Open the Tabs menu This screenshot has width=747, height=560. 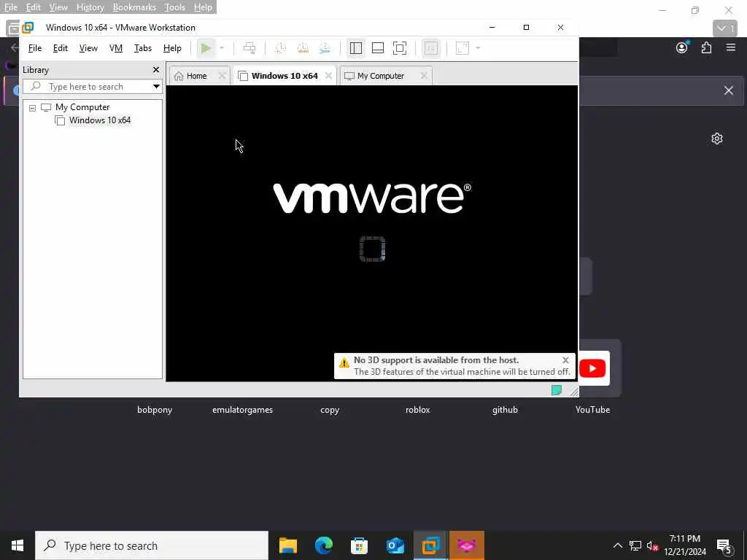click(143, 48)
